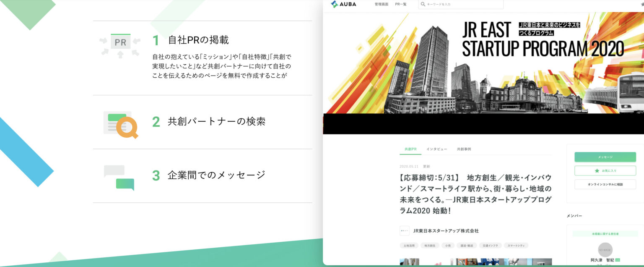Switch to the インタビュー tab
Image resolution: width=644 pixels, height=267 pixels.
[436, 149]
